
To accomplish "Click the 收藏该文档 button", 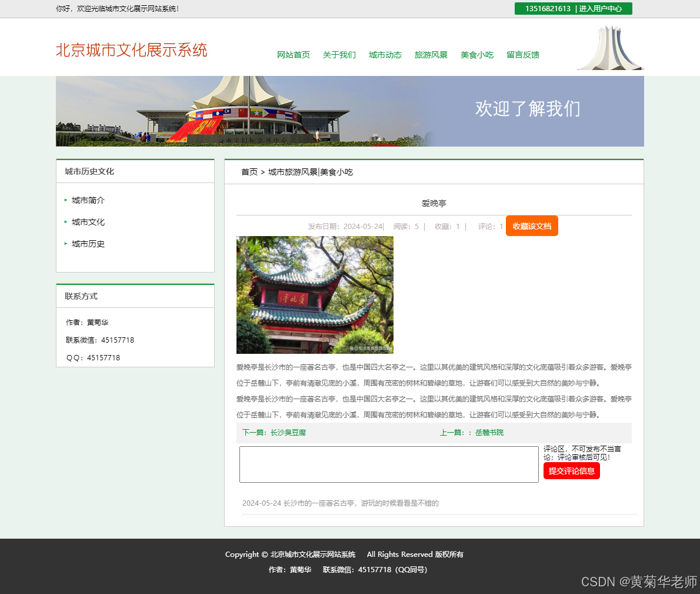I will 532,226.
